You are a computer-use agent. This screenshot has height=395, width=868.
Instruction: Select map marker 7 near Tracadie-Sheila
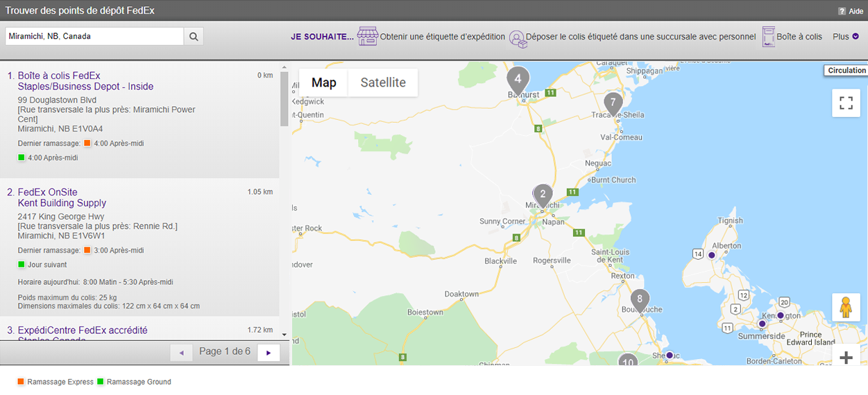[613, 106]
